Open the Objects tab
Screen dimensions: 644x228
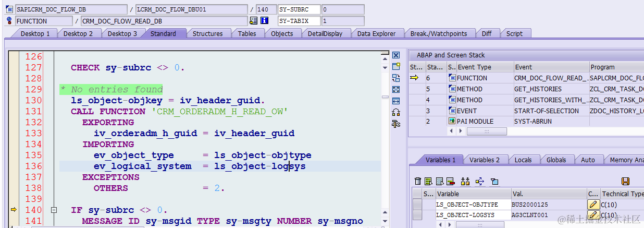click(282, 33)
